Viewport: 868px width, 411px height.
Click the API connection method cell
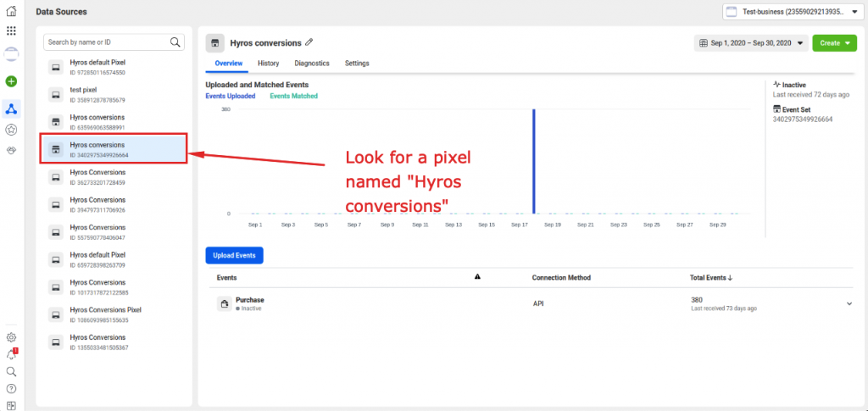(x=538, y=303)
